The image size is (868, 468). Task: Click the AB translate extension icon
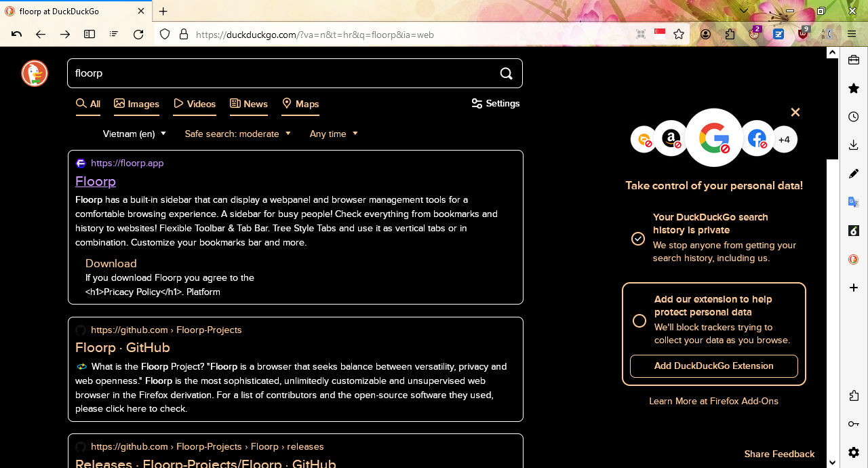point(827,34)
